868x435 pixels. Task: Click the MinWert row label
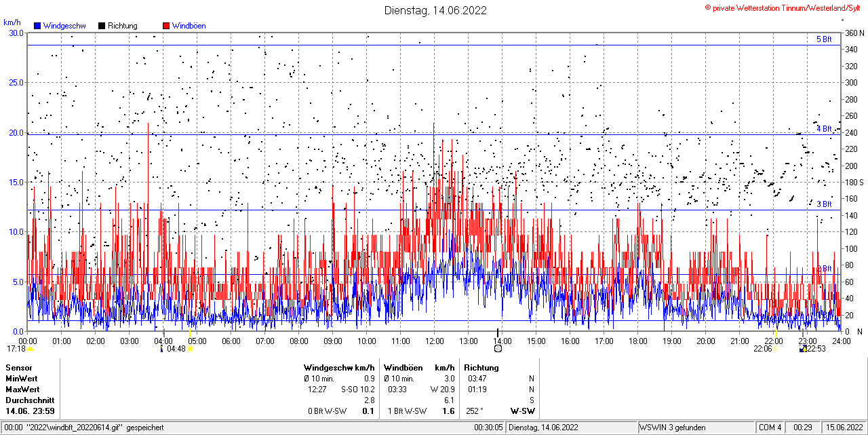22,379
